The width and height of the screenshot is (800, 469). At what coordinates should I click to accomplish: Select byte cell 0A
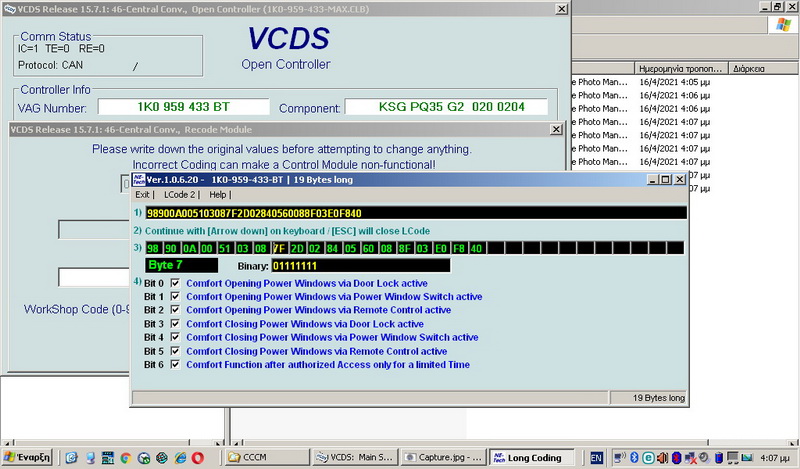coord(189,248)
